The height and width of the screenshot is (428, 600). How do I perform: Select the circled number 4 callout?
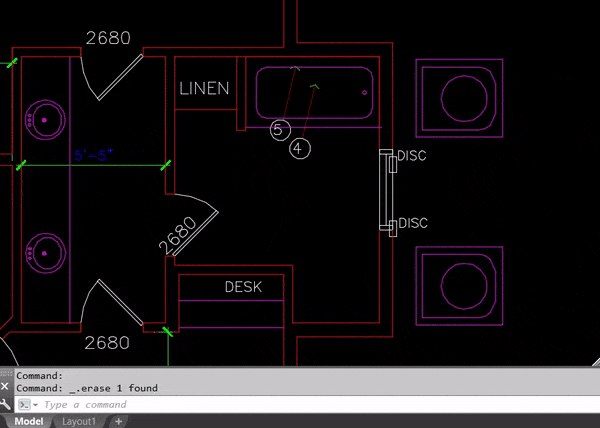point(300,148)
